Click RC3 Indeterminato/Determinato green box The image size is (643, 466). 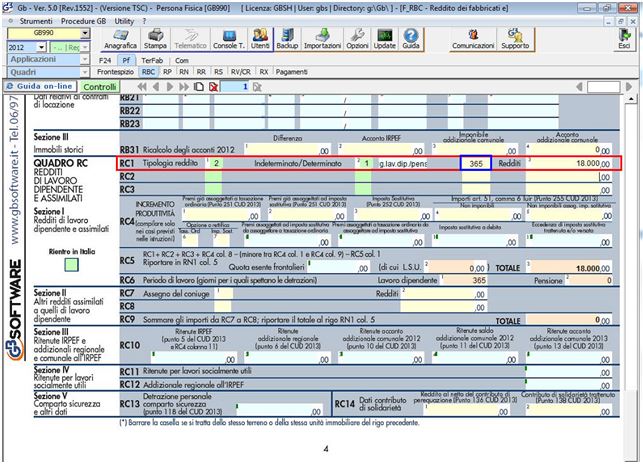coord(363,190)
